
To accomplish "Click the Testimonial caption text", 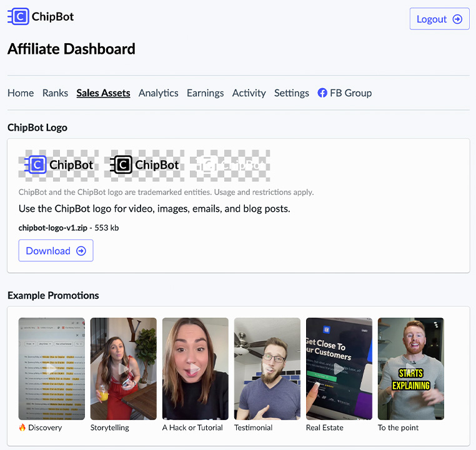I will [253, 427].
